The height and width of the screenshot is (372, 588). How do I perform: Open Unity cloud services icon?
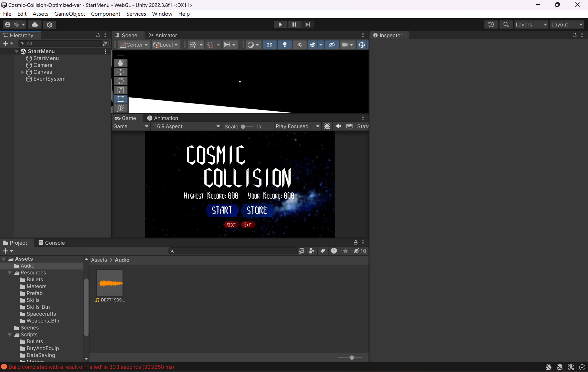[x=35, y=25]
